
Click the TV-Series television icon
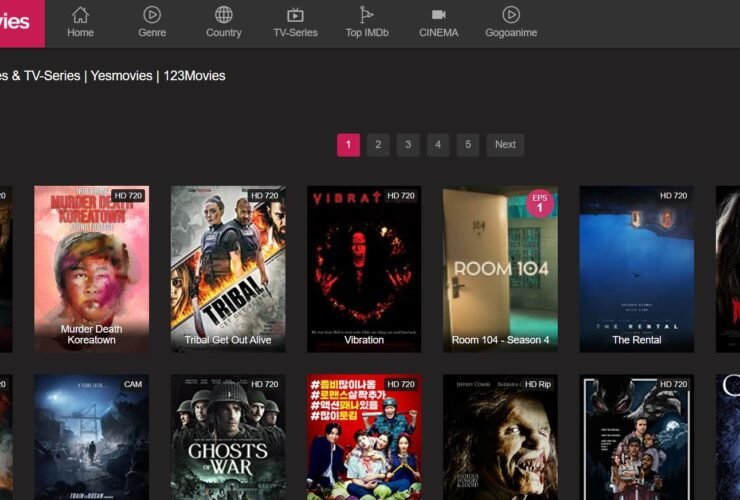tap(295, 15)
